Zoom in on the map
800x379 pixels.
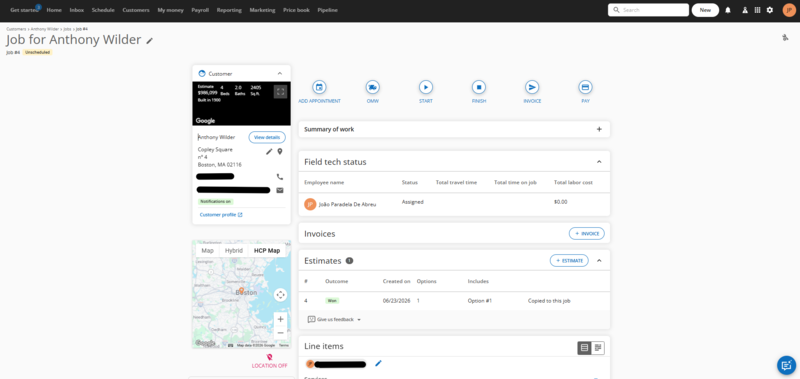(280, 319)
